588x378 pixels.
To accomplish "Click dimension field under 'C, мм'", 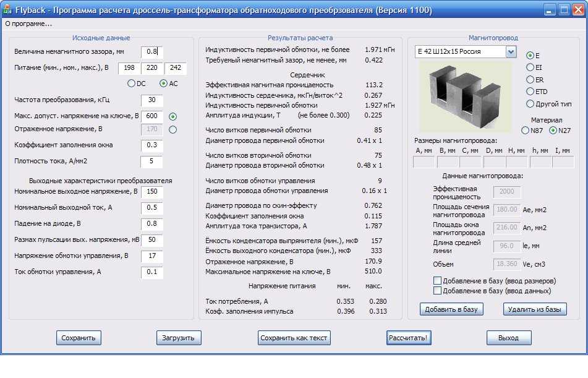I will pos(471,162).
